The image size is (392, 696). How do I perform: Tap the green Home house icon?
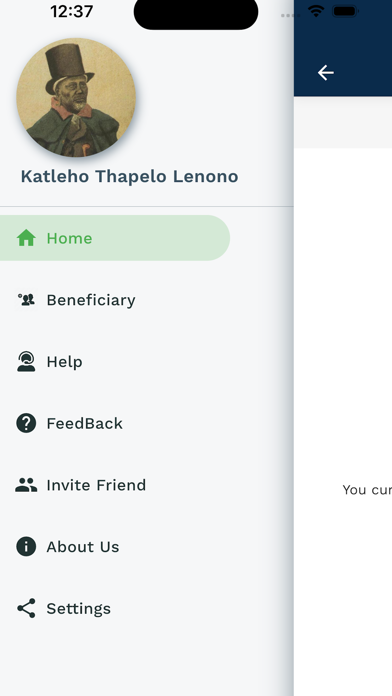point(26,238)
